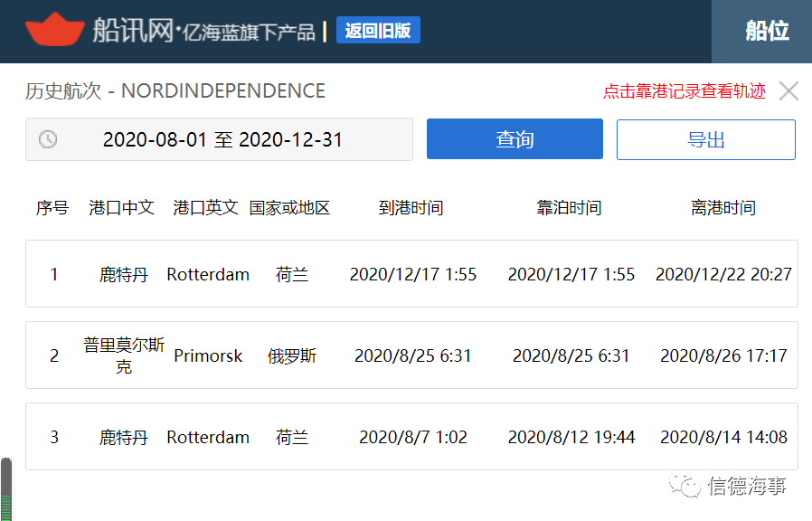The width and height of the screenshot is (812, 521).
Task: Click the country label 俄罗斯 in row 2
Action: 292,355
